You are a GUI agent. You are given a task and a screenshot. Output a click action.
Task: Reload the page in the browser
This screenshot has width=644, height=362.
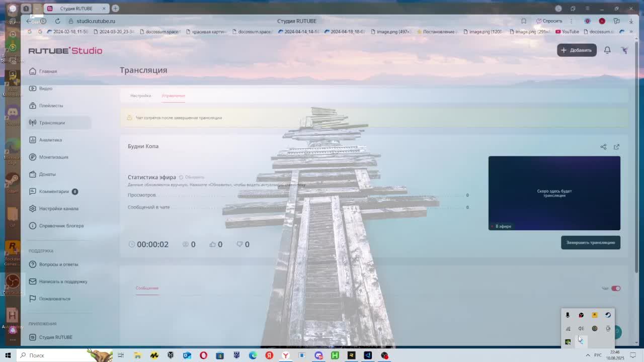pos(58,21)
